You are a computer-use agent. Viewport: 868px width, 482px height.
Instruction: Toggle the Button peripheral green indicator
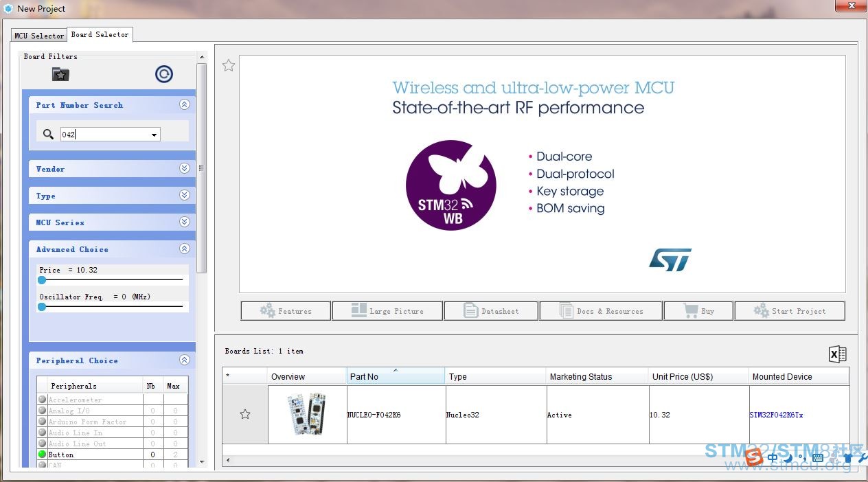click(42, 455)
